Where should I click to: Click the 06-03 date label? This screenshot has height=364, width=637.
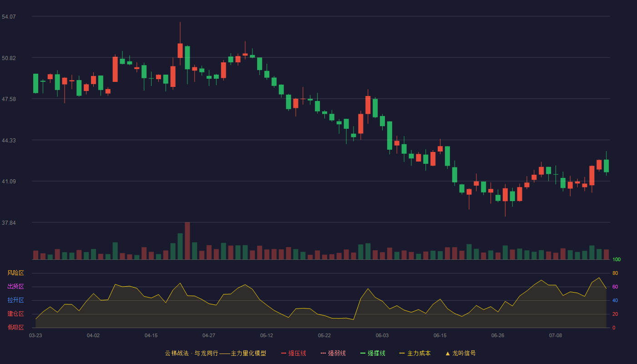pos(382,335)
